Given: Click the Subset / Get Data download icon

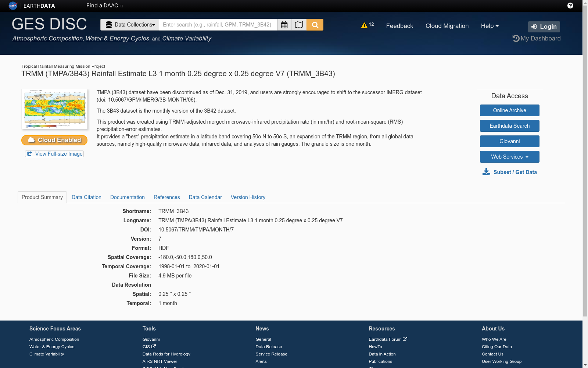Looking at the screenshot, I should click(486, 172).
